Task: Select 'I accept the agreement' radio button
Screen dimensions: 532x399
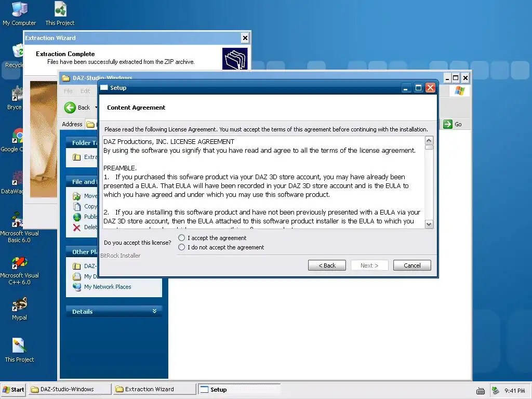Action: (x=181, y=238)
